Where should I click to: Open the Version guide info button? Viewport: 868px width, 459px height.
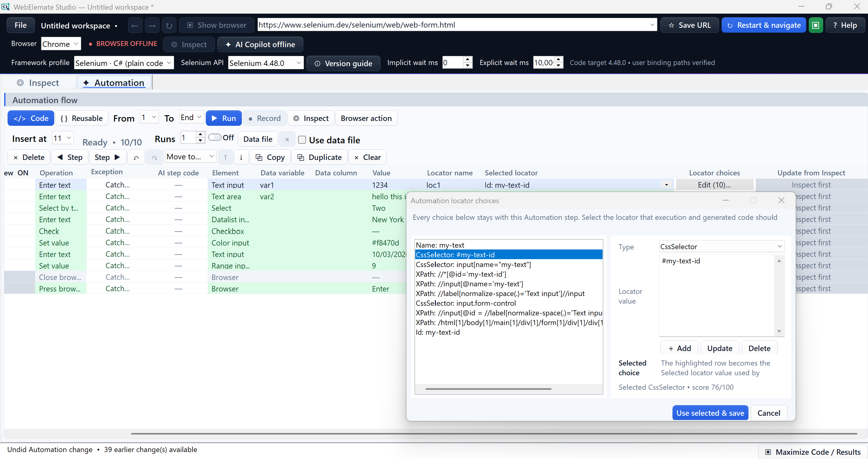point(344,63)
